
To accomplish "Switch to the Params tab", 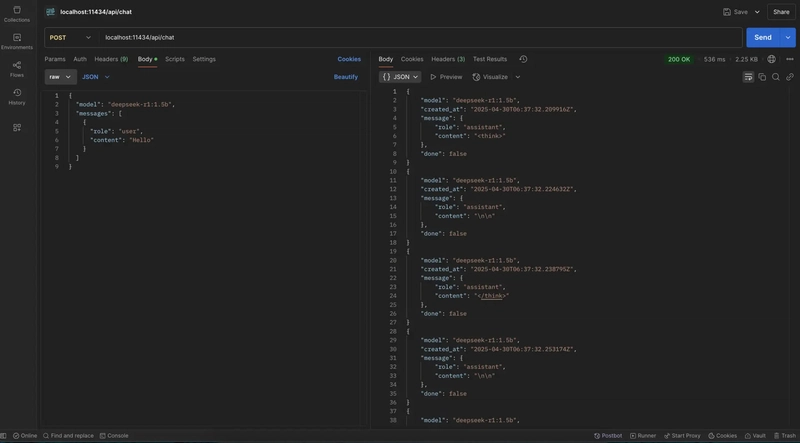I will click(55, 59).
